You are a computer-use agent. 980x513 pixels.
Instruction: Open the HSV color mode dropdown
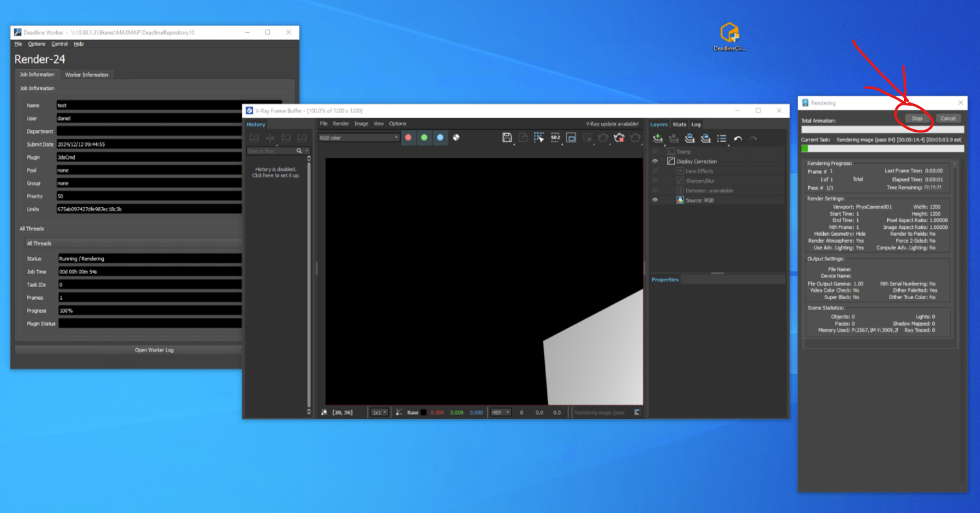pos(500,412)
